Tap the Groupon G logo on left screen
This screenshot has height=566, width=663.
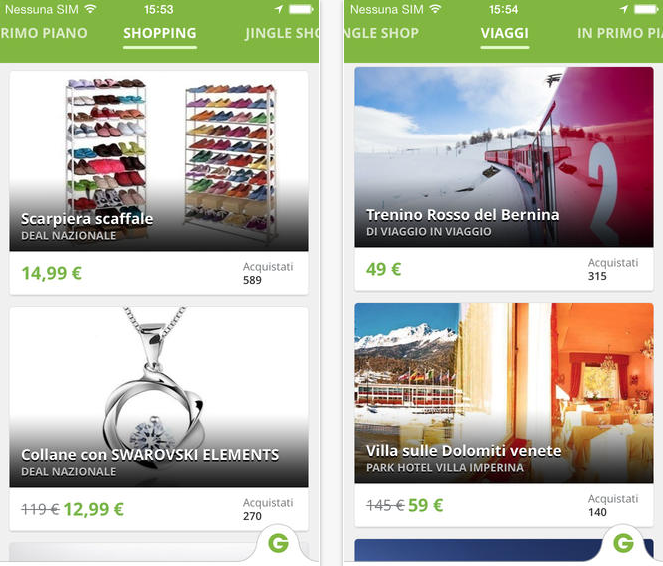[278, 542]
